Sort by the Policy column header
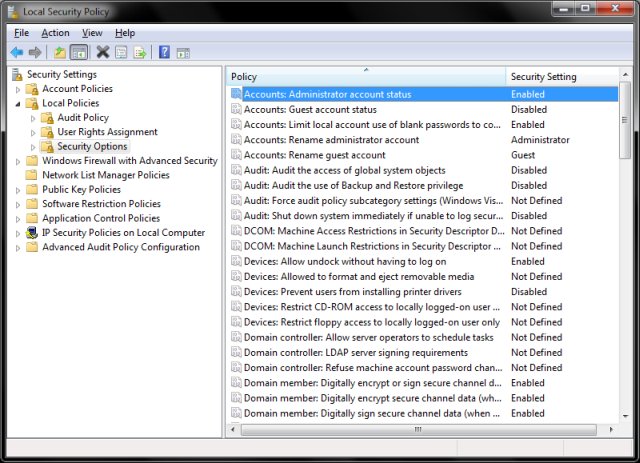The height and width of the screenshot is (463, 640). coord(365,77)
